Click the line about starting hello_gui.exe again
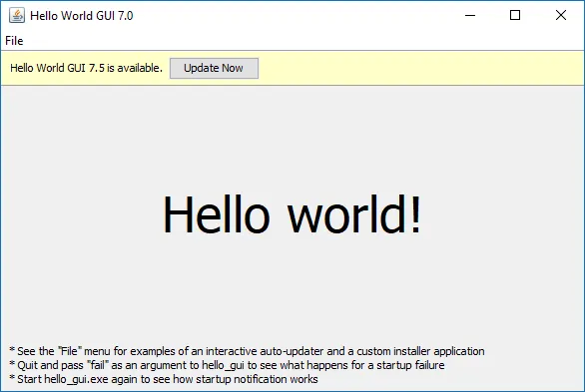 pos(164,379)
